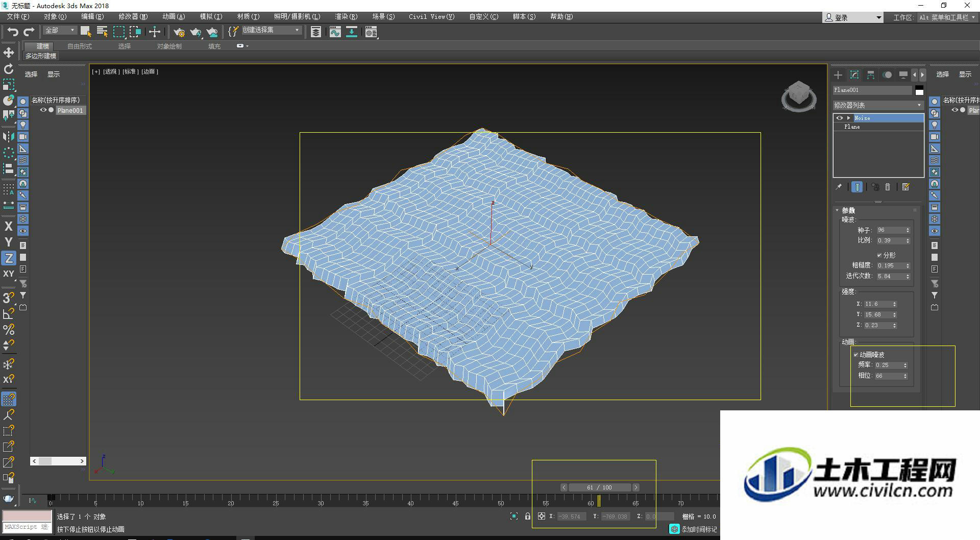Viewport: 980px width, 540px height.
Task: Click the Configure Modifier Sets icon
Action: click(905, 187)
